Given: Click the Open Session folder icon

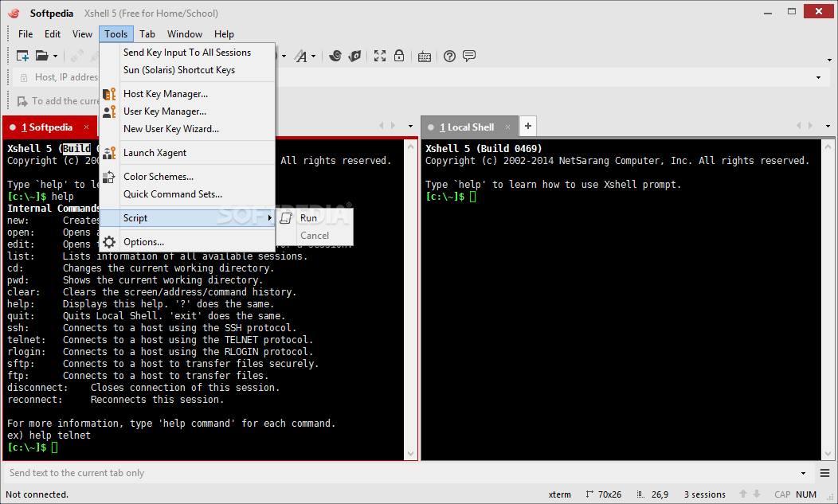Looking at the screenshot, I should click(41, 56).
